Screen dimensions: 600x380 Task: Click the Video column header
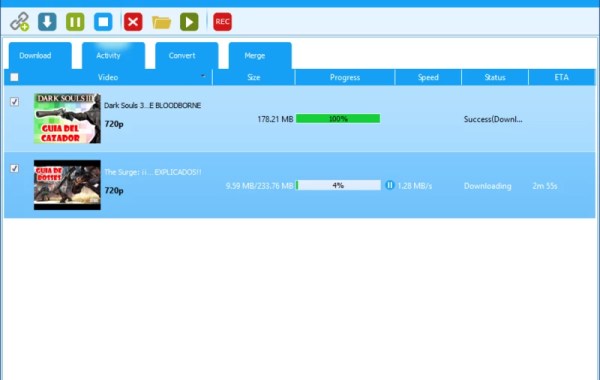tap(108, 77)
